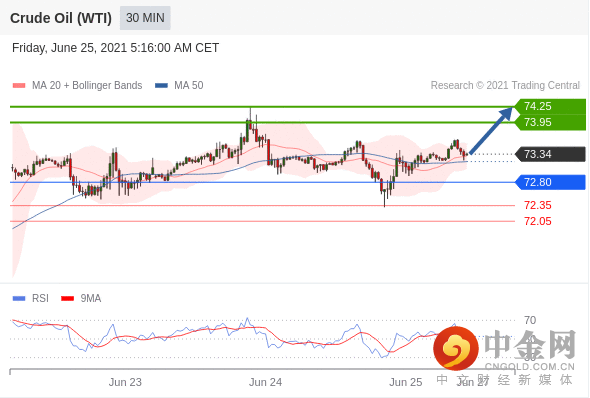Click the 72.05 support price label
Image resolution: width=590 pixels, height=398 pixels.
538,221
